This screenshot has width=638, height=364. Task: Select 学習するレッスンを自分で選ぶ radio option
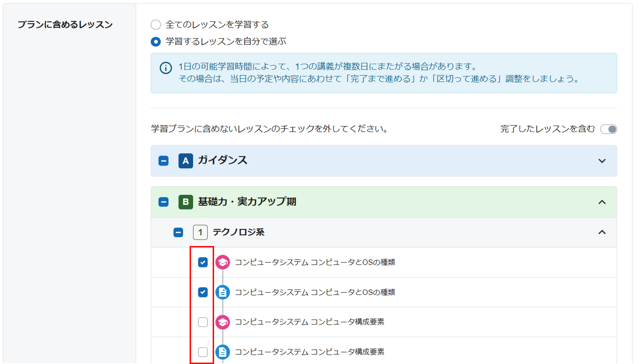point(156,42)
